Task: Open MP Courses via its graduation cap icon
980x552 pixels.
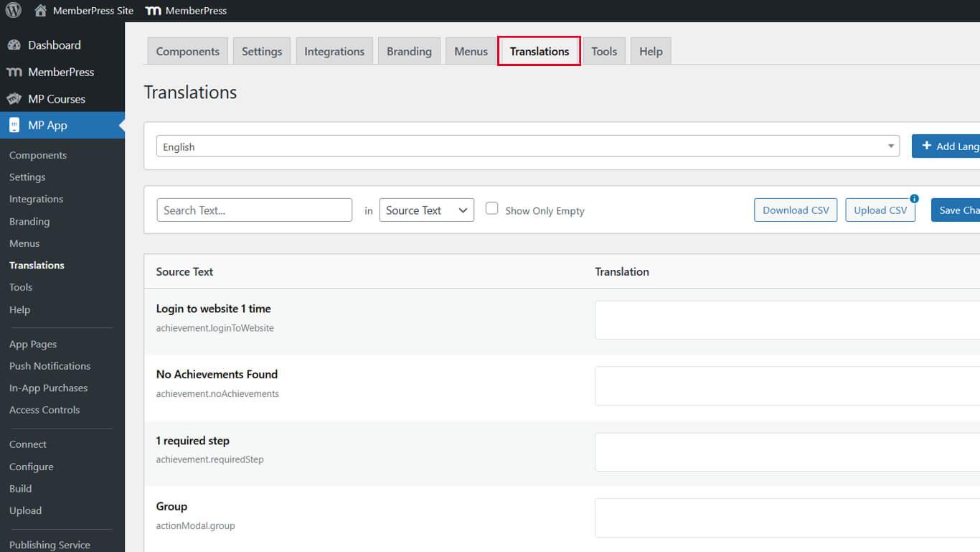Action: coord(15,98)
